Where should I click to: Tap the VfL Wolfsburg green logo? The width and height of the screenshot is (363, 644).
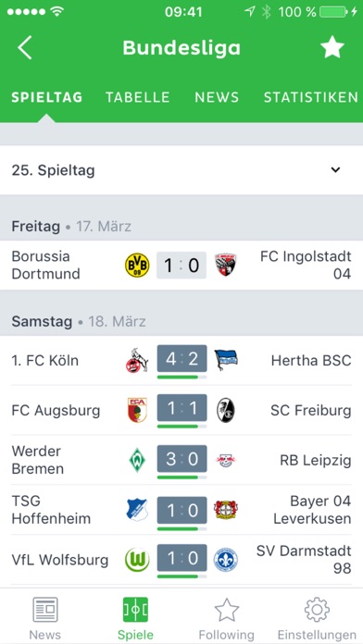[137, 560]
